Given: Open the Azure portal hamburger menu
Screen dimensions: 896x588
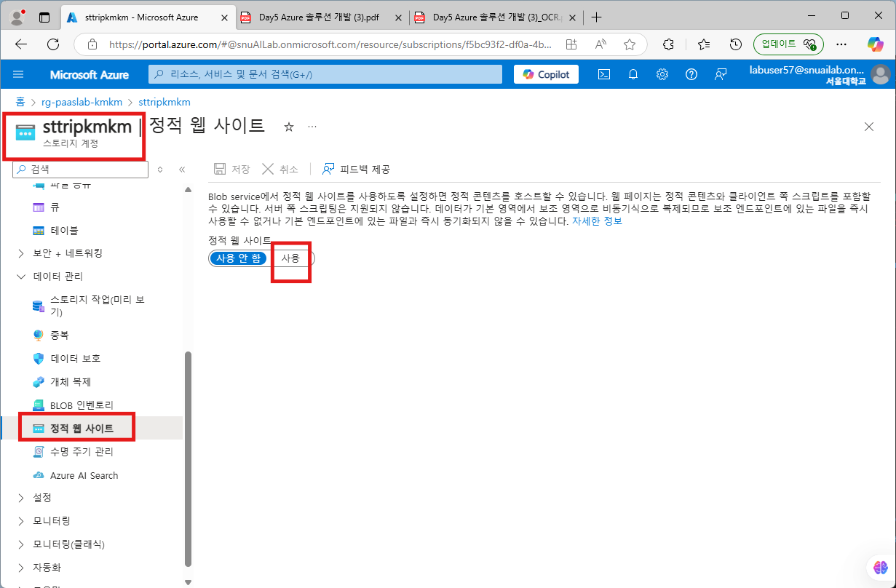Looking at the screenshot, I should tap(19, 74).
